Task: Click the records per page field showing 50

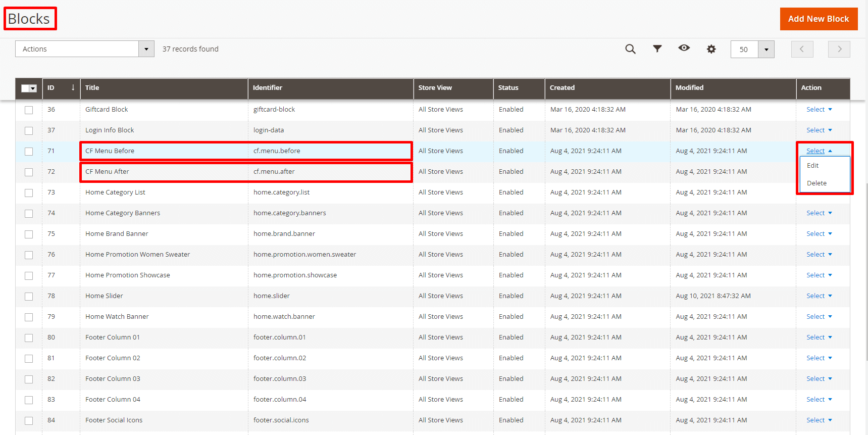Action: point(744,50)
